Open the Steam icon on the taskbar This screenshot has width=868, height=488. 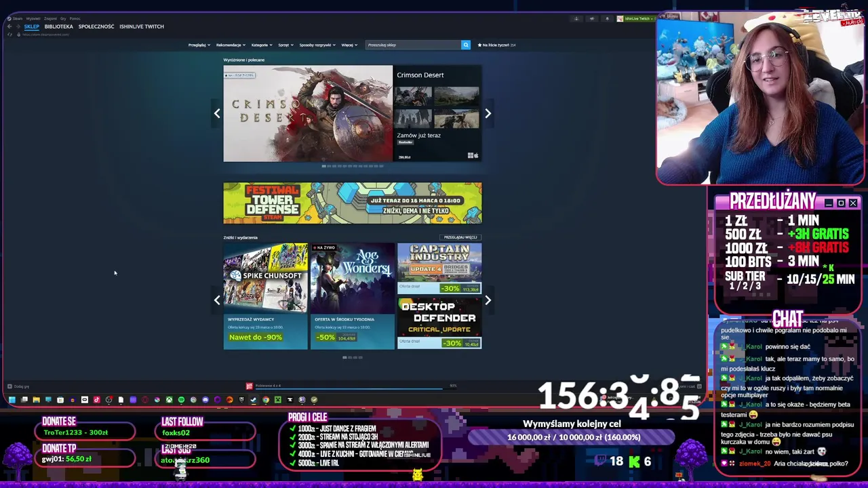tap(254, 400)
